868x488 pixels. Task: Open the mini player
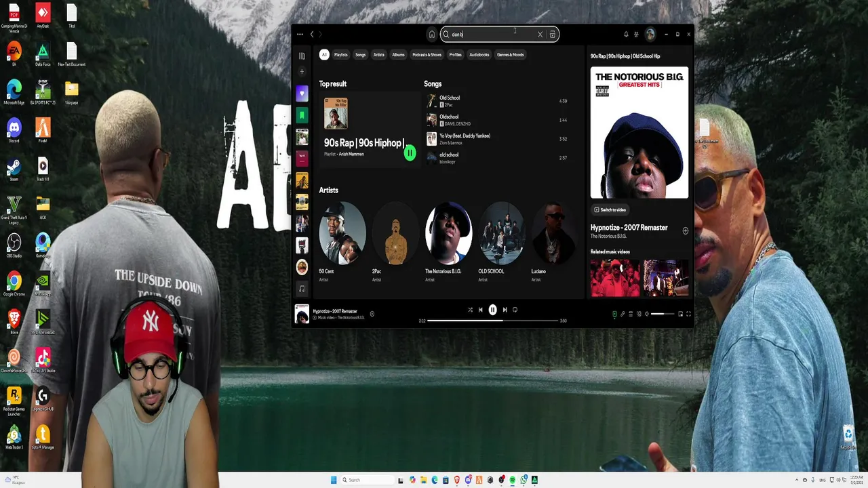click(680, 314)
